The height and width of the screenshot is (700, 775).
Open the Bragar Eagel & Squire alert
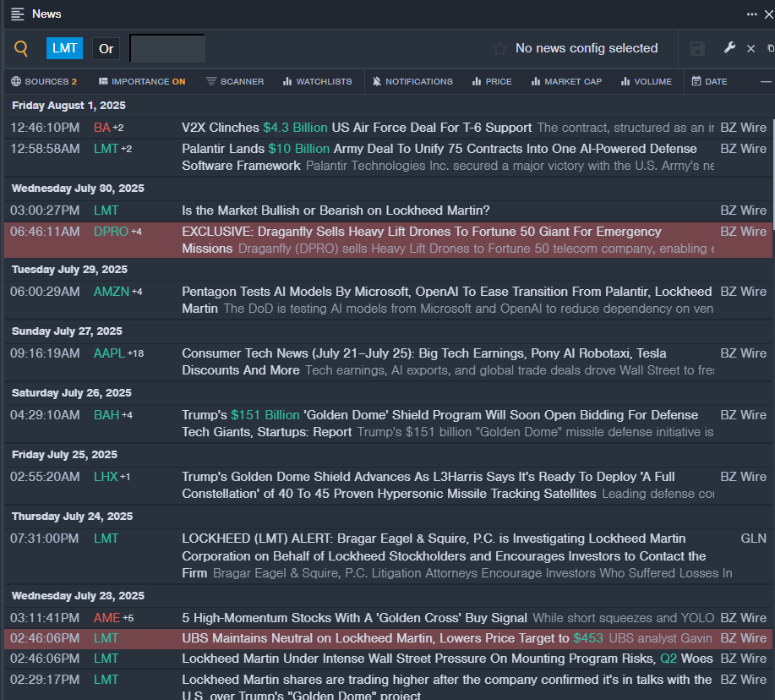pos(444,555)
